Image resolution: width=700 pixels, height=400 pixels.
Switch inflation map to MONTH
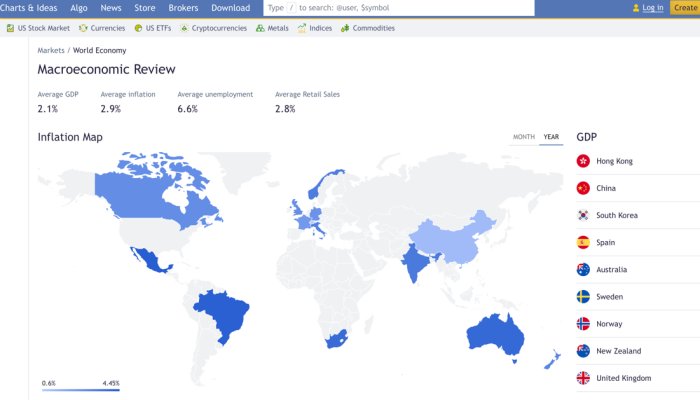pos(524,137)
